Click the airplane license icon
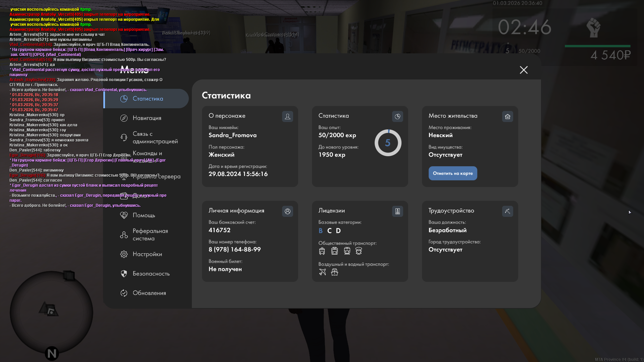The width and height of the screenshot is (644, 362). [322, 272]
